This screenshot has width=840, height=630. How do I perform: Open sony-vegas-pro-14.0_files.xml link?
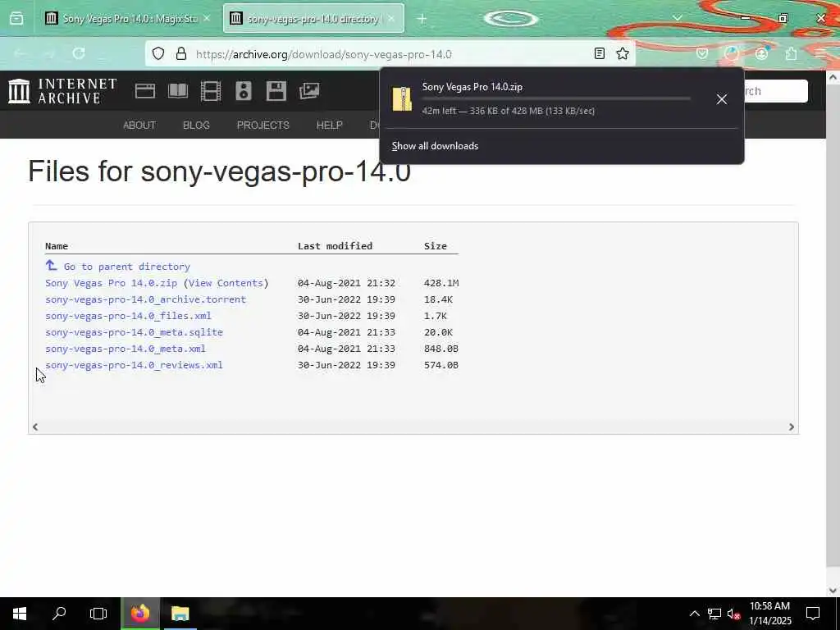pos(128,316)
